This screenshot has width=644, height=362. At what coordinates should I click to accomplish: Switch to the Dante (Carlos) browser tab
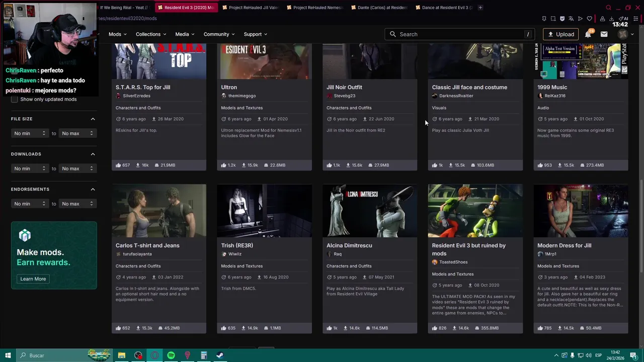379,8
